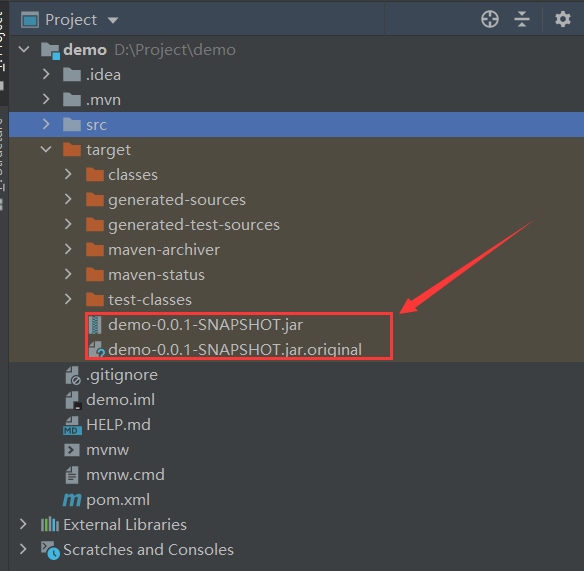Expand the generated-sources folder chevron

point(68,199)
